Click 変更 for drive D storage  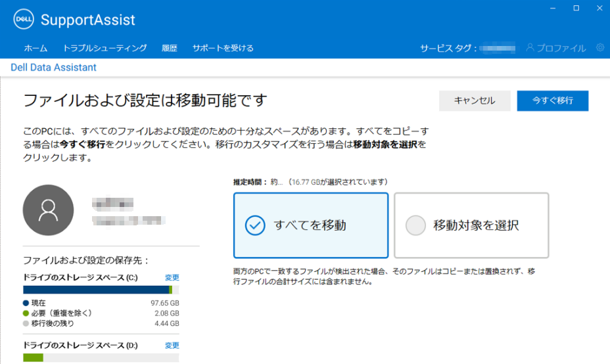pyautogui.click(x=172, y=346)
